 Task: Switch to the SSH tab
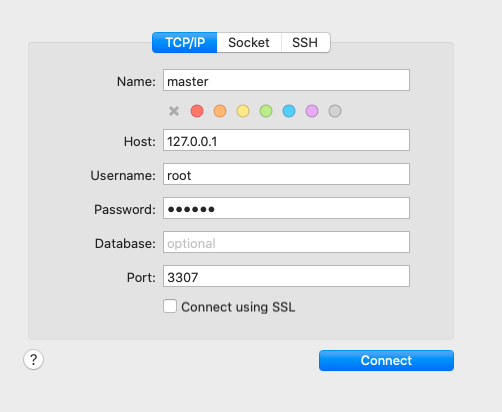click(x=305, y=42)
